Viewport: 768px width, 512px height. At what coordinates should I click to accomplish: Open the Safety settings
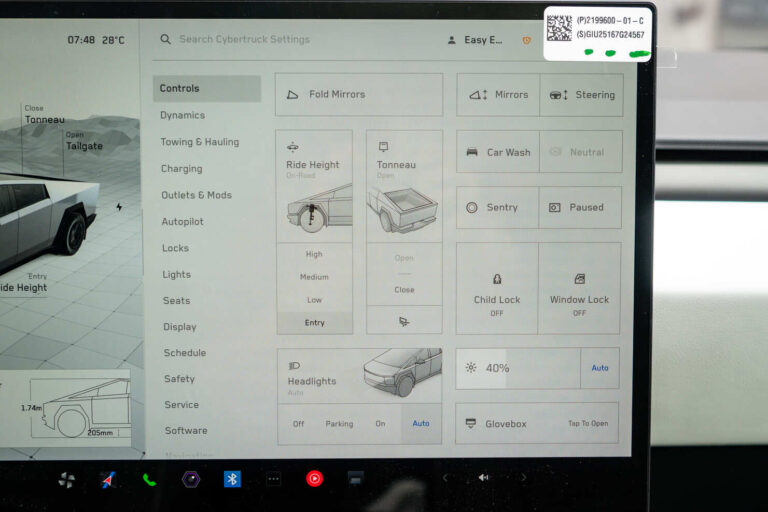(x=179, y=379)
